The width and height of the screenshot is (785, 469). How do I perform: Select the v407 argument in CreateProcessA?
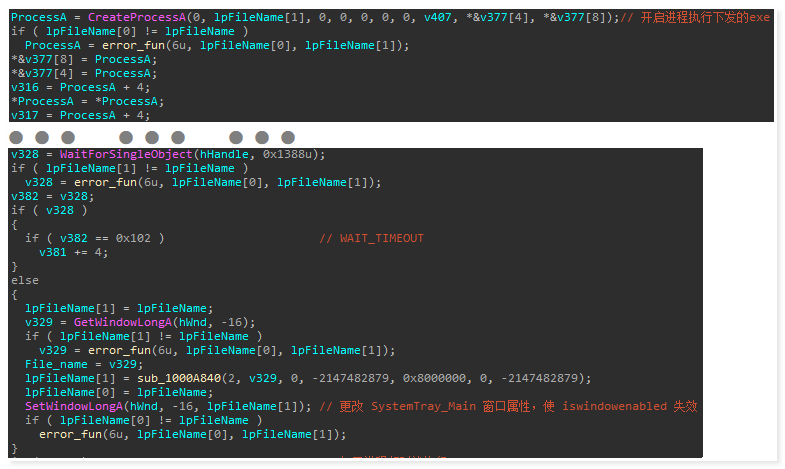[438, 18]
